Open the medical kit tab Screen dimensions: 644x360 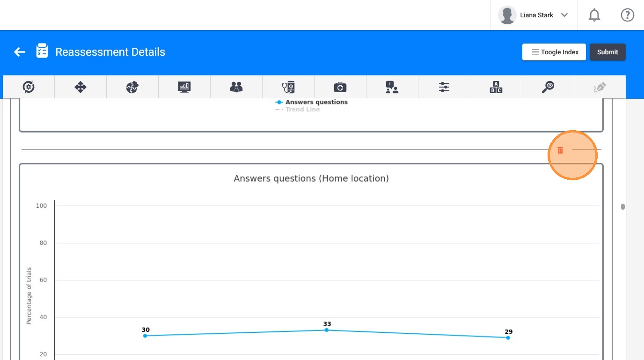coord(340,87)
